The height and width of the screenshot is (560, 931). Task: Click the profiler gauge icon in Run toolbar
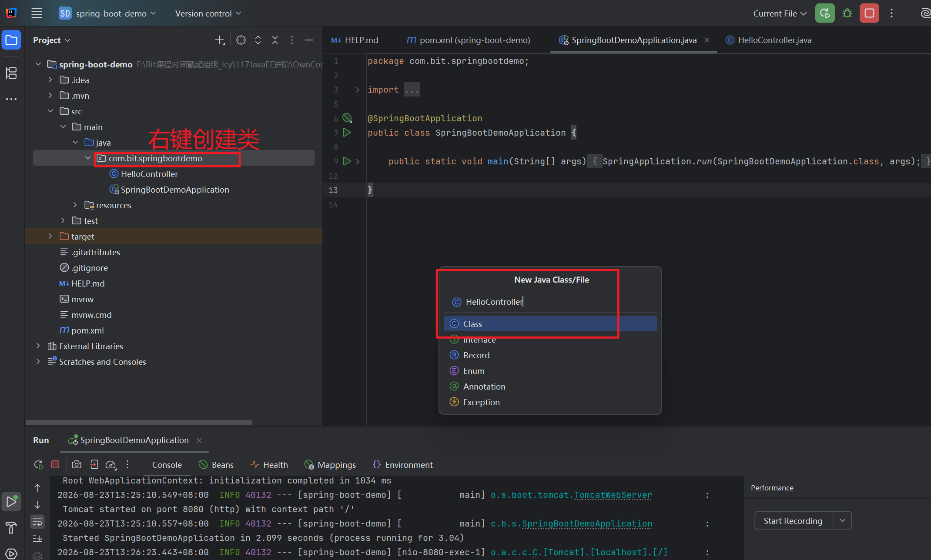click(x=111, y=465)
